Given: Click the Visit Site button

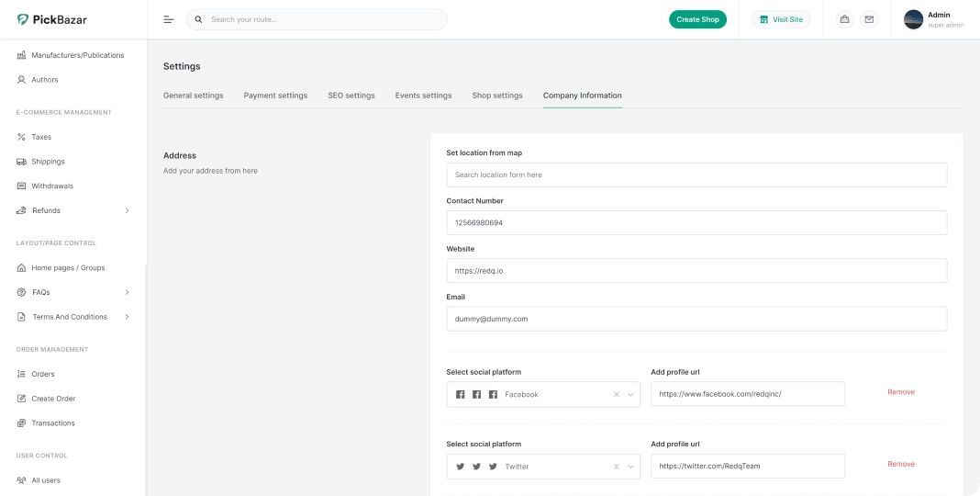Looking at the screenshot, I should pyautogui.click(x=781, y=19).
